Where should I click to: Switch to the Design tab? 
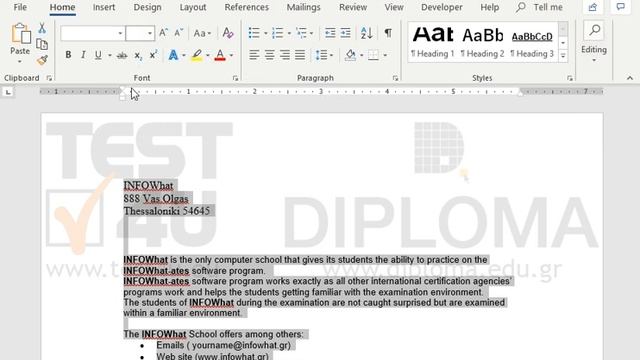tap(147, 7)
